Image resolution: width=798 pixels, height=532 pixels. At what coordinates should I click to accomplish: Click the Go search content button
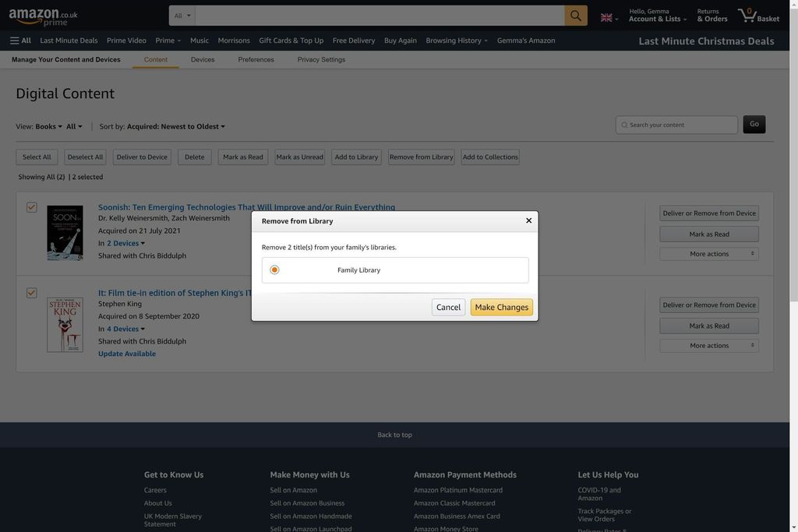754,124
